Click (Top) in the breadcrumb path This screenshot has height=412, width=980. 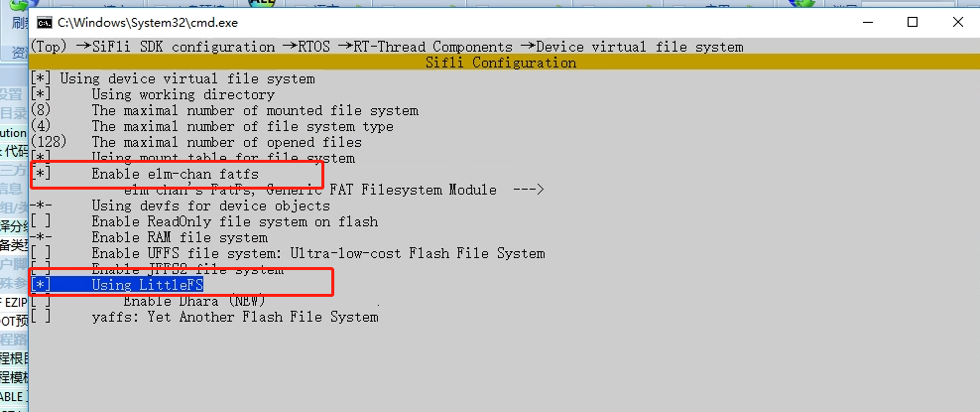(49, 47)
